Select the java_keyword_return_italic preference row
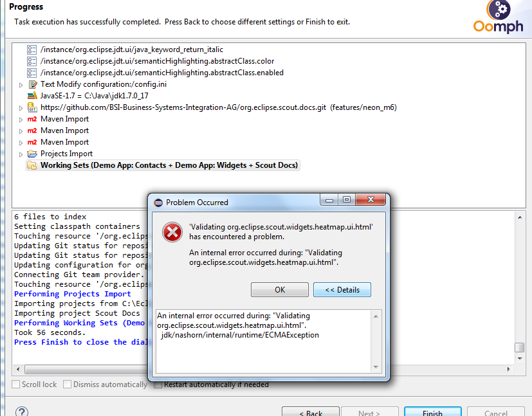 coord(132,50)
